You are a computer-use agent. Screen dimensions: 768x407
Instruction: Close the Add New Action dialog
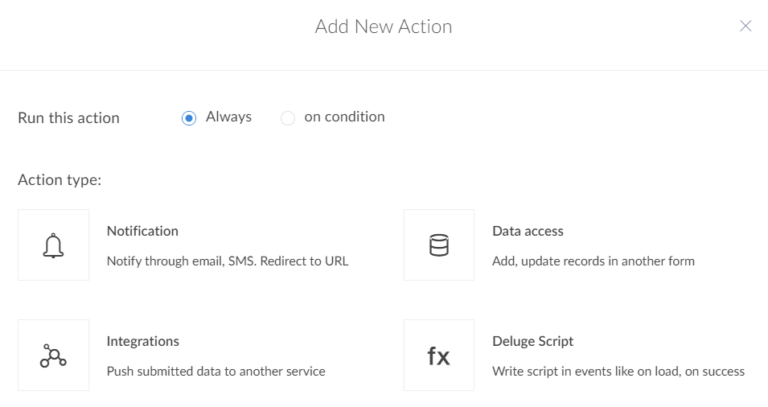click(745, 26)
